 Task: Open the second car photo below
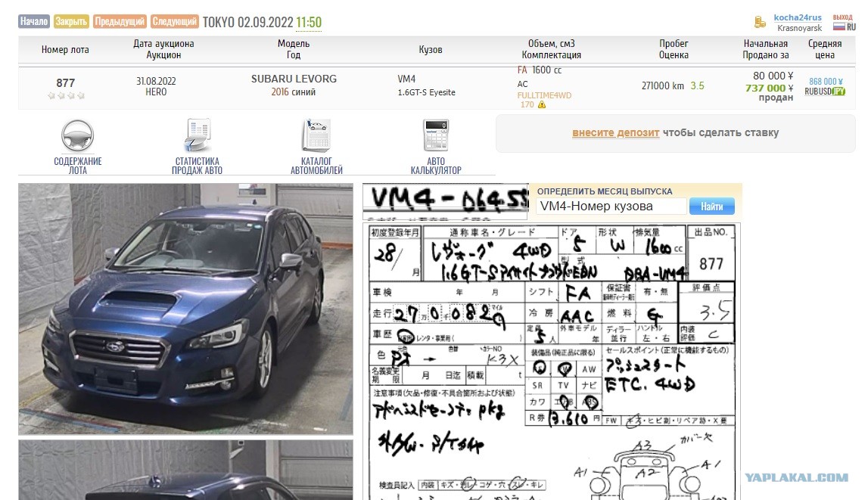click(x=185, y=470)
